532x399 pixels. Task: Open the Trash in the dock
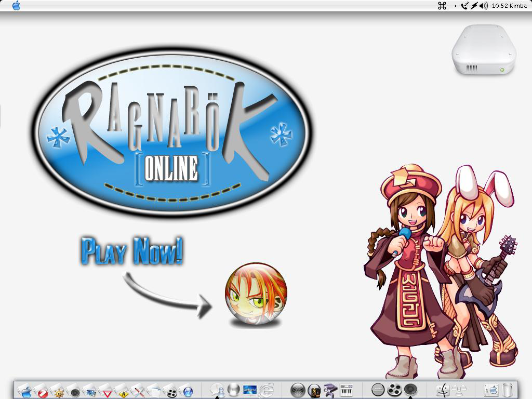[x=508, y=391]
